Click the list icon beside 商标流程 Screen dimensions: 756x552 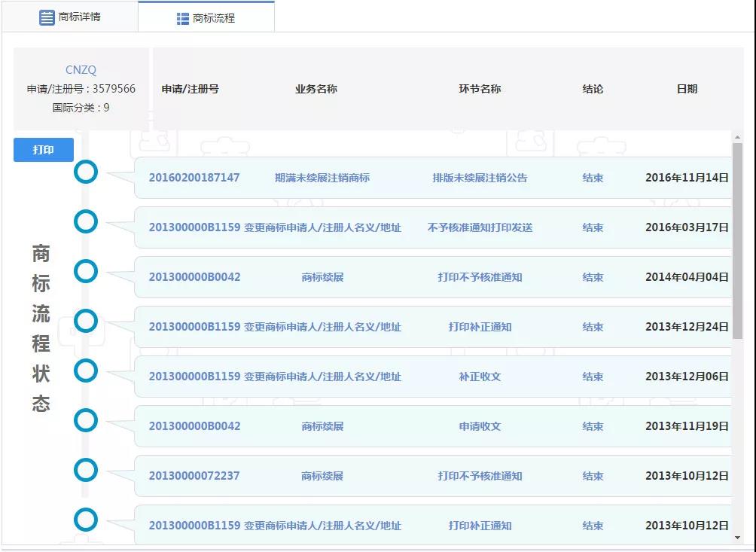182,19
